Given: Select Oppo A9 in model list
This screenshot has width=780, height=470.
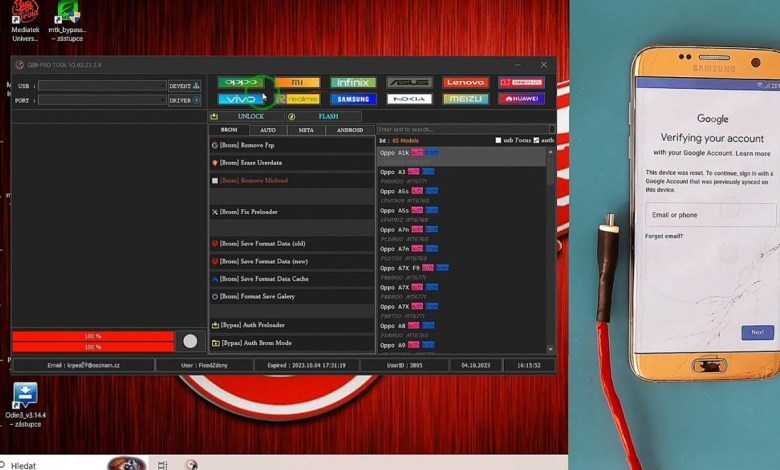Looking at the screenshot, I should click(462, 347).
